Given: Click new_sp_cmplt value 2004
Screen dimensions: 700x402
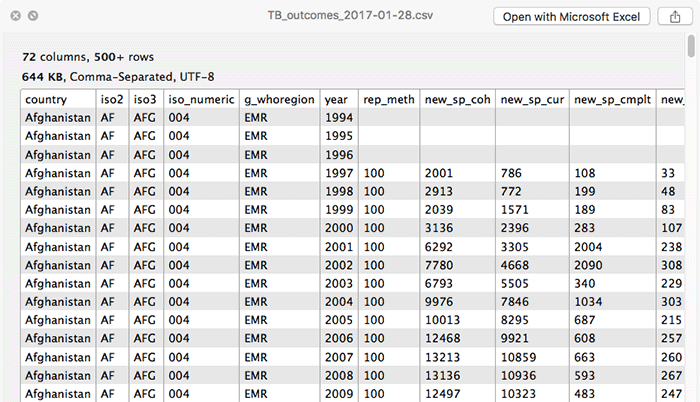Looking at the screenshot, I should 588,247.
